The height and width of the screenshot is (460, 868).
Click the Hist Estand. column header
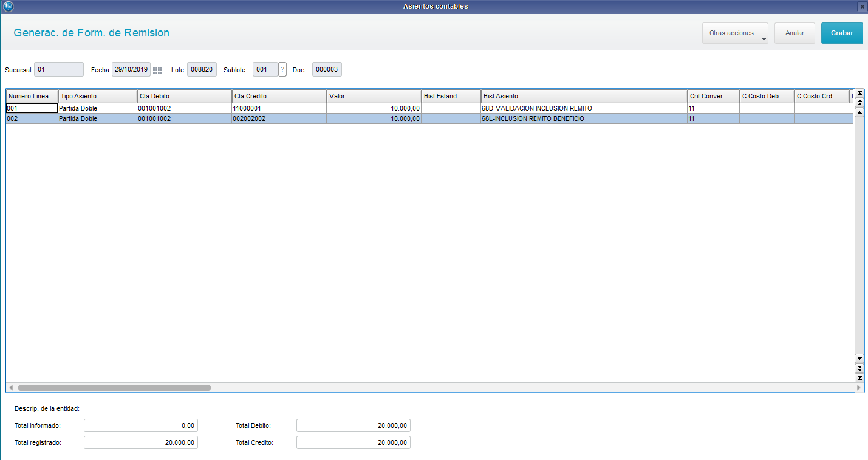point(451,96)
